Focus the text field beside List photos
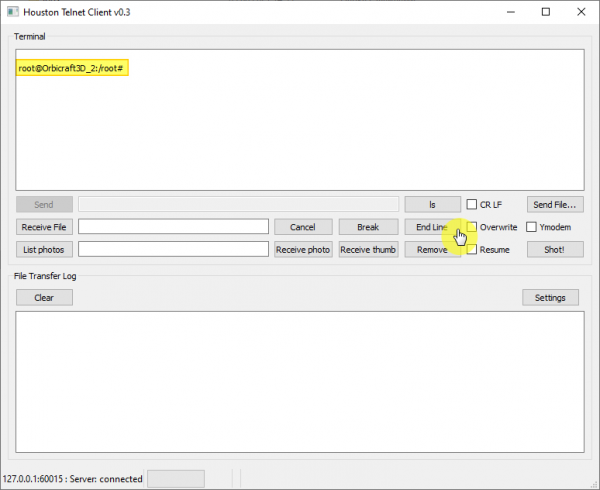This screenshot has height=490, width=600. [x=173, y=249]
